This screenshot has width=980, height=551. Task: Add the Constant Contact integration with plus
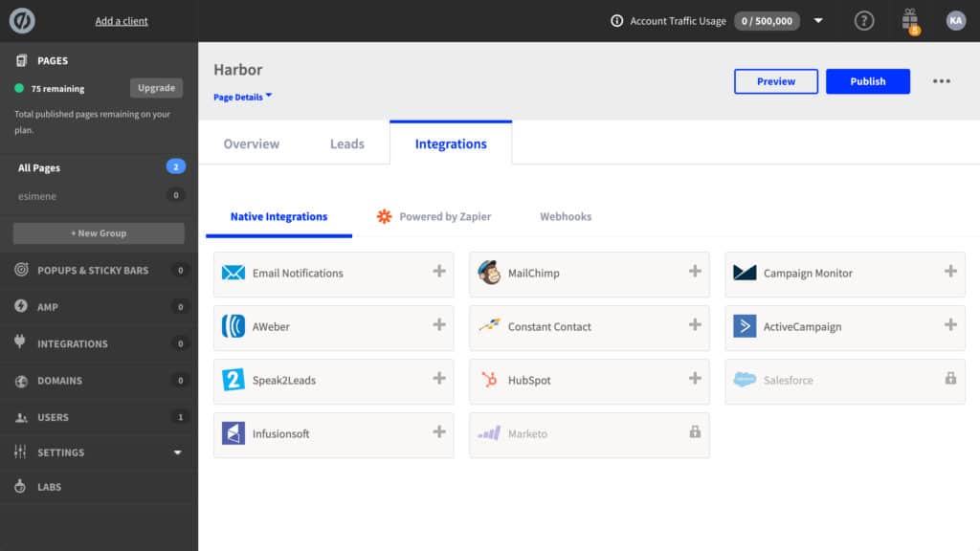695,325
